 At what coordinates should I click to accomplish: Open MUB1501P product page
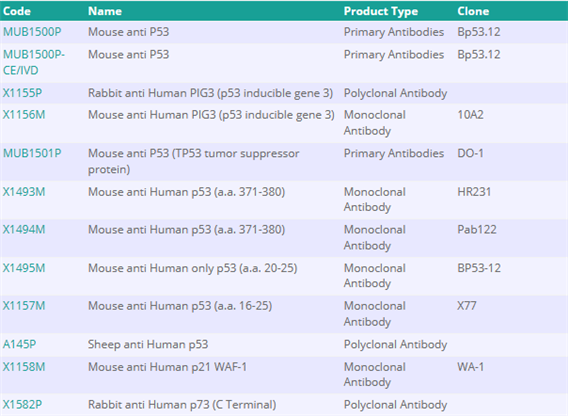pos(32,153)
